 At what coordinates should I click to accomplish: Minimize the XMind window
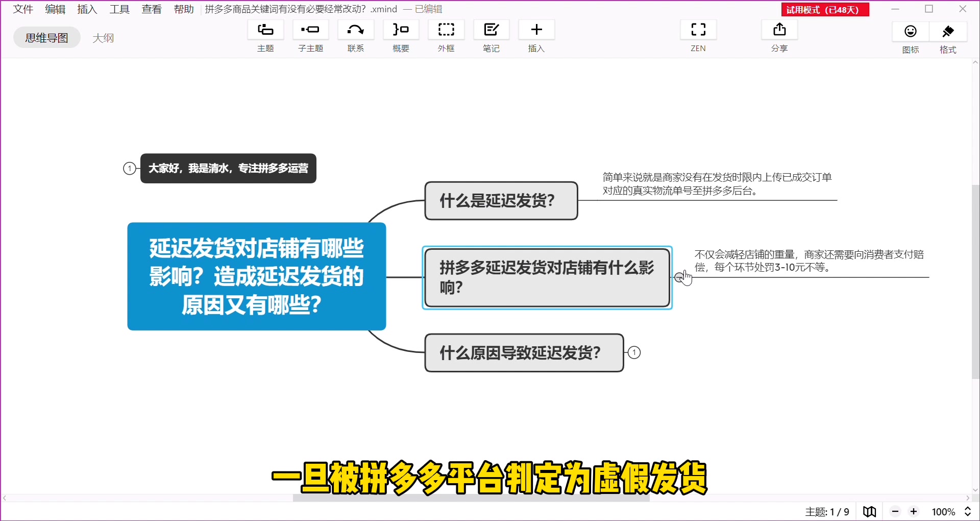[895, 9]
